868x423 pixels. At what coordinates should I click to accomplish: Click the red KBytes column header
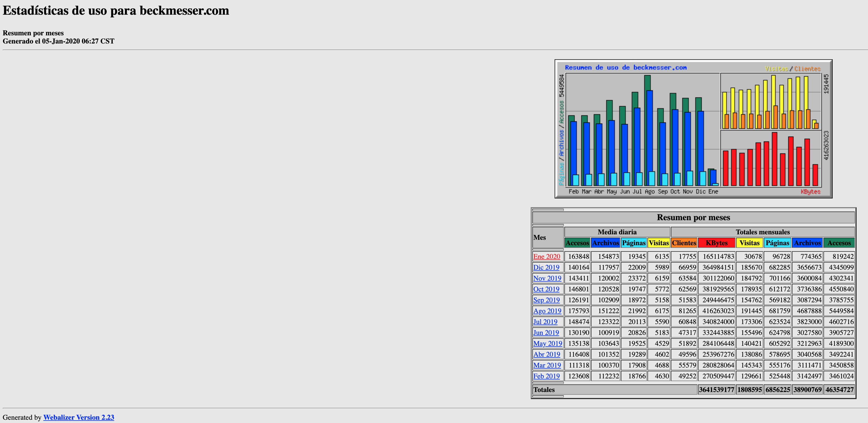(x=716, y=243)
